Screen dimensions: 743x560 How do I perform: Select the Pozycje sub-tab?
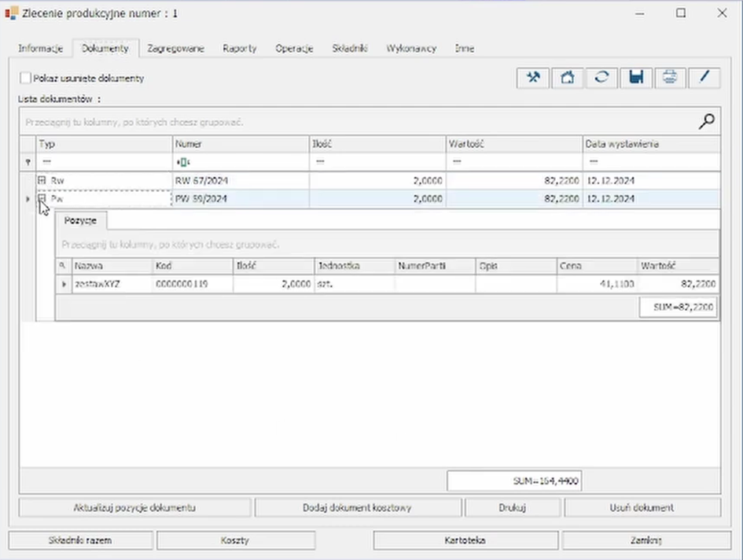[80, 220]
